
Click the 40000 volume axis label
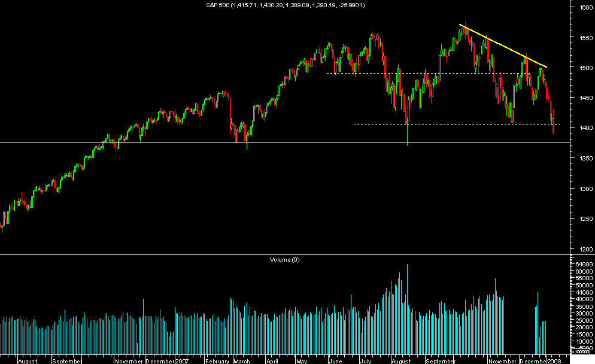click(584, 299)
